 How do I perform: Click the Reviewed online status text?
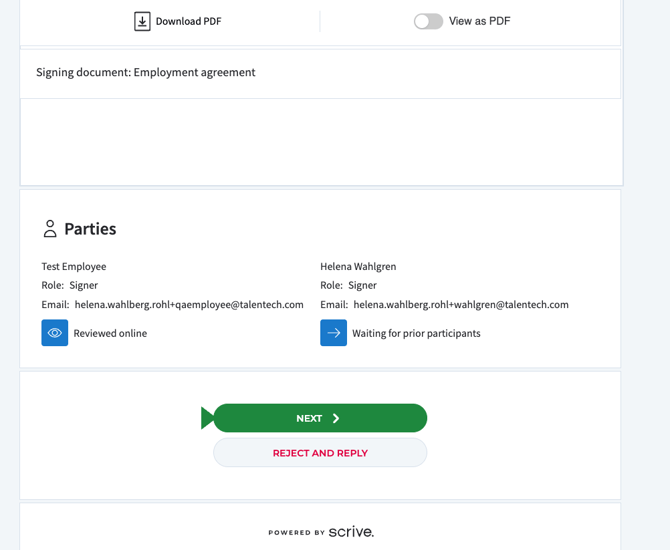pos(110,333)
